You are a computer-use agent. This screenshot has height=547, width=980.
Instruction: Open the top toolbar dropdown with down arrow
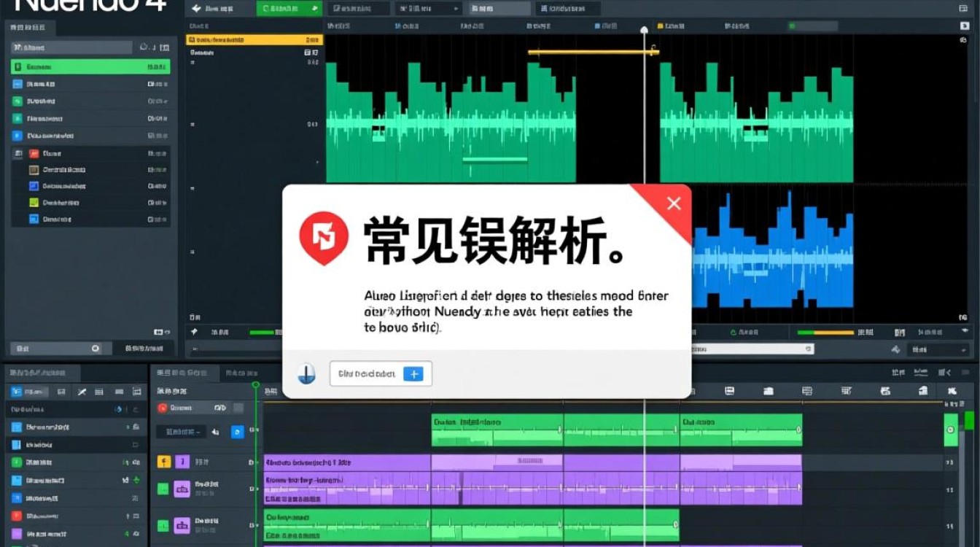(x=428, y=9)
